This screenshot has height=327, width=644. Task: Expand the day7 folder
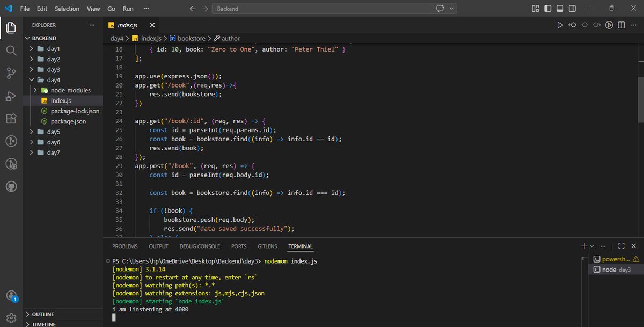(x=62, y=152)
